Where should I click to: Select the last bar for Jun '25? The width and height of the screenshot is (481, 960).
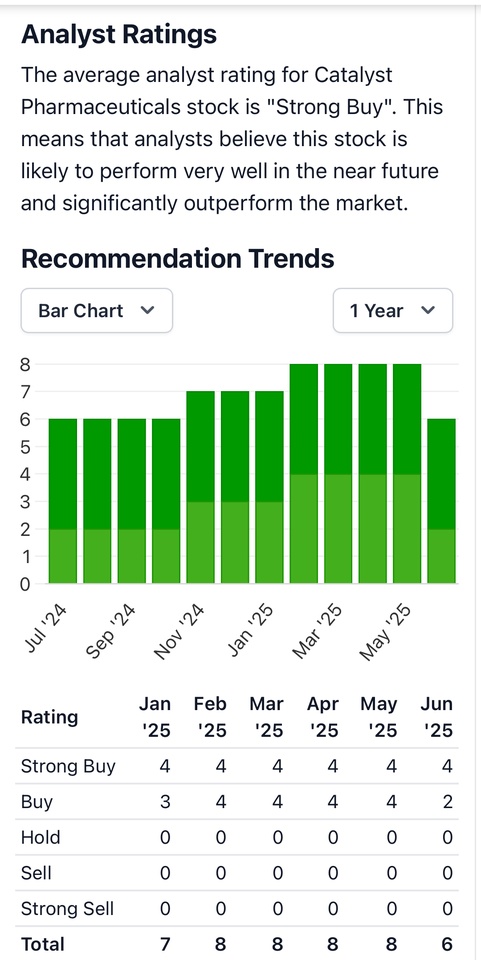[x=441, y=501]
